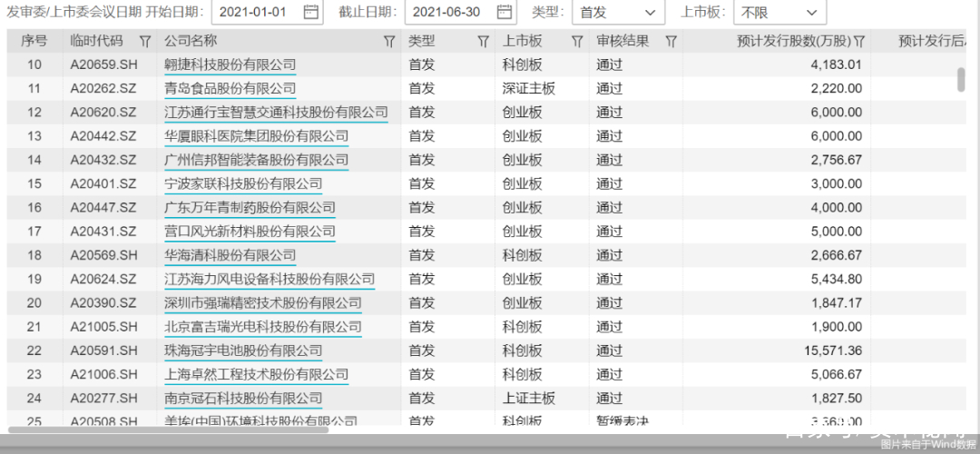Sort by the 预计发行股数(万股) header
The image size is (980, 454).
click(794, 41)
